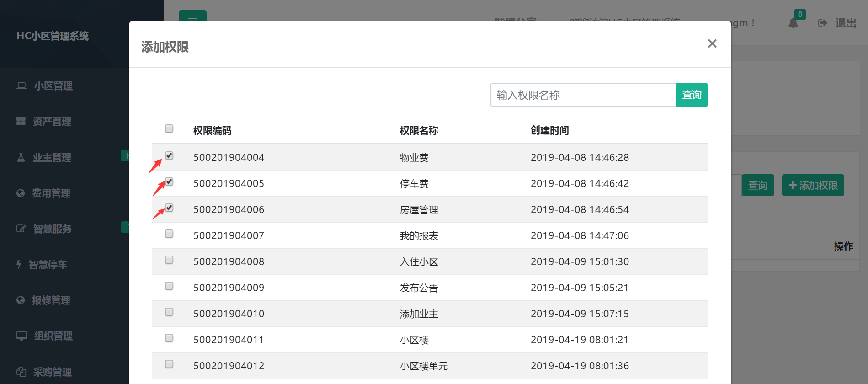The height and width of the screenshot is (384, 868).
Task: Click the globe icon beside 报修管理
Action: coord(21,300)
